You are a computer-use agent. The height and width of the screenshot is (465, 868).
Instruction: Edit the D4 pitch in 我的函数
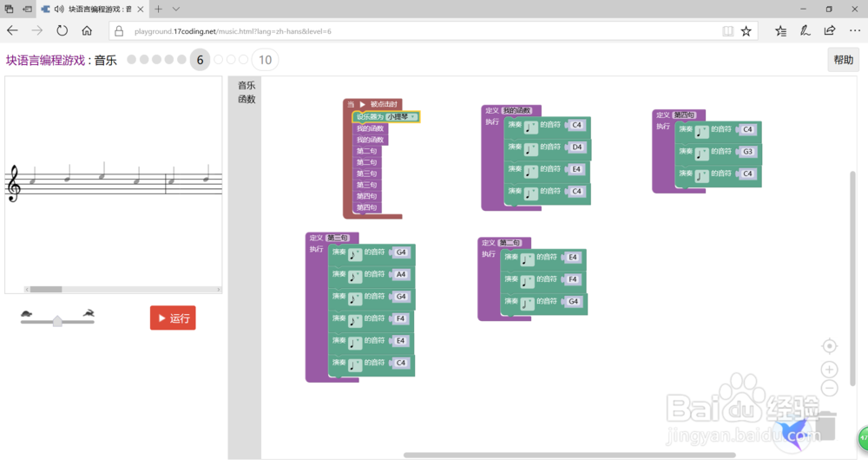(x=577, y=147)
